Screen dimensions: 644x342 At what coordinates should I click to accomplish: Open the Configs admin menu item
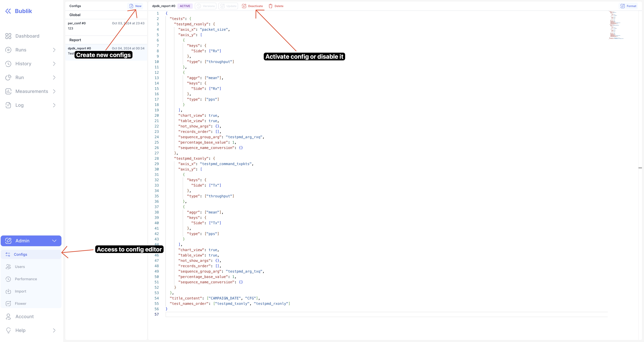(x=20, y=254)
